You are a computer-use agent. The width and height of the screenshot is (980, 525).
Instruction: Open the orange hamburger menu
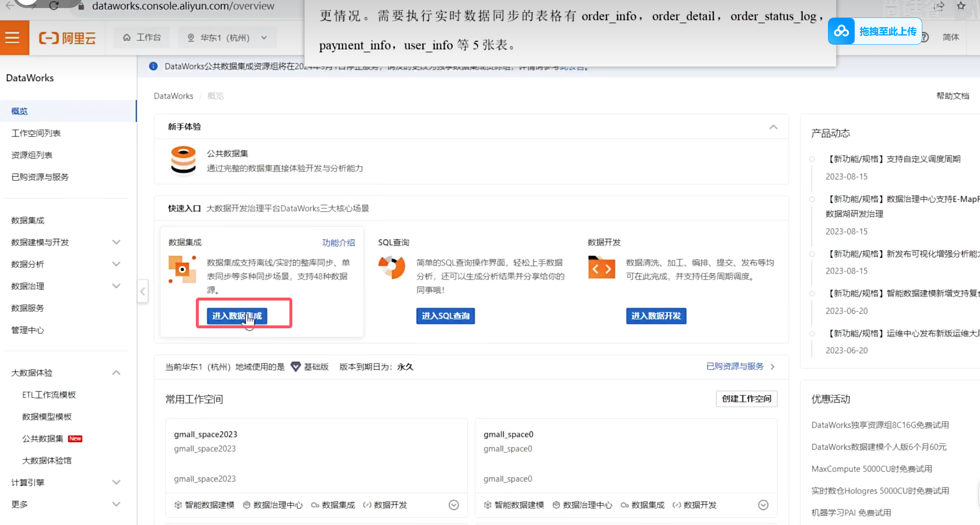click(12, 37)
